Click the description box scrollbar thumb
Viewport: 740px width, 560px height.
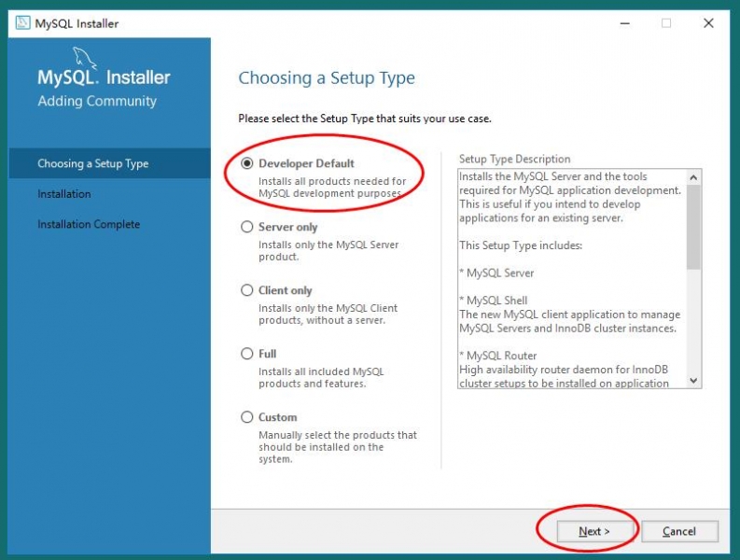(693, 226)
